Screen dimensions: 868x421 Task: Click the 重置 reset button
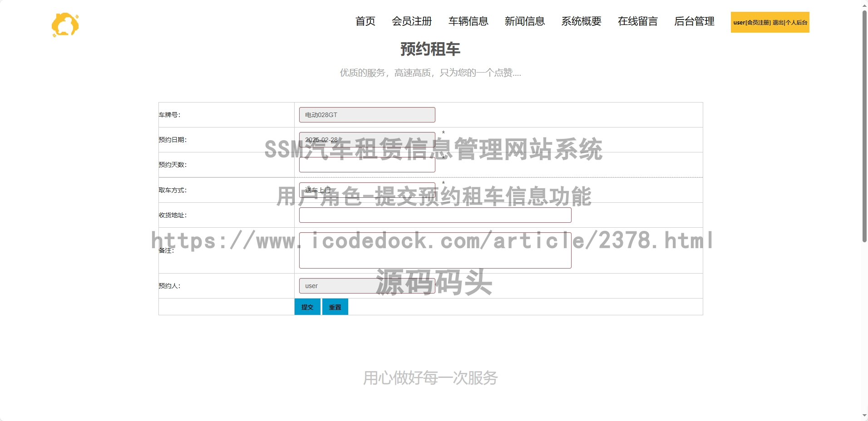tap(335, 307)
